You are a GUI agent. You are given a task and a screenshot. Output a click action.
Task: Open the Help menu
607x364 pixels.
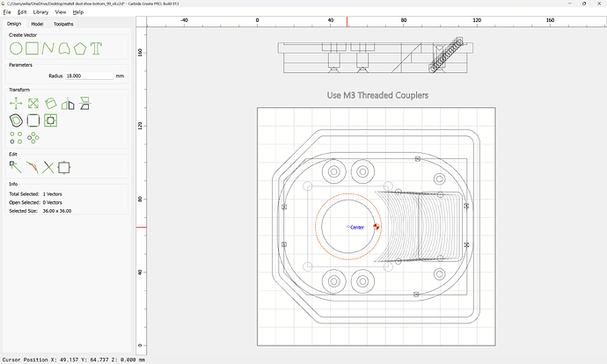(x=77, y=12)
